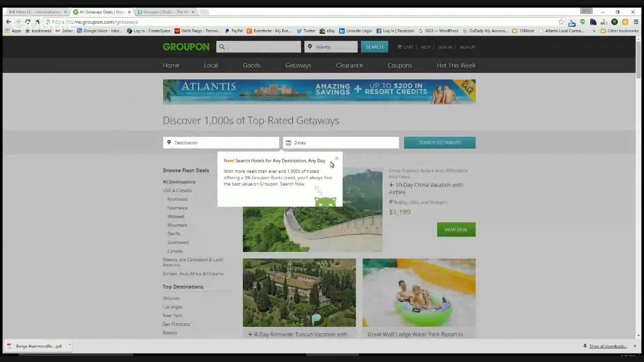Choose Mountain region filter
The height and width of the screenshot is (362, 644).
[177, 225]
